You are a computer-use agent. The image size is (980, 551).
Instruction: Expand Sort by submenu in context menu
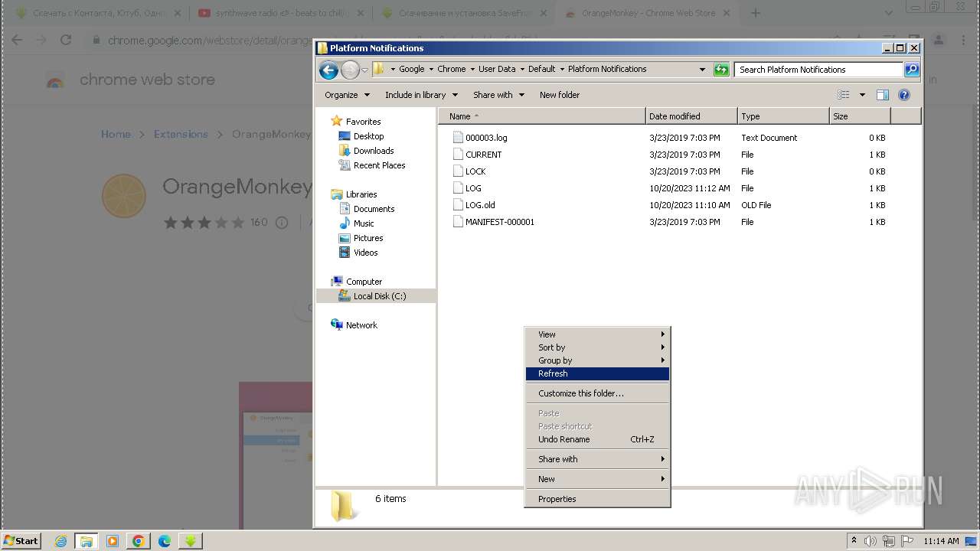pos(597,347)
